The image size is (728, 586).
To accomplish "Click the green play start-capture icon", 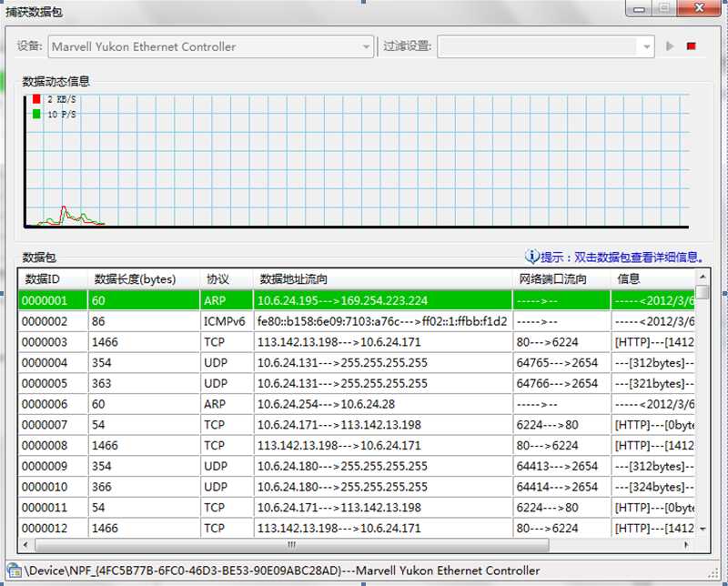I will coord(670,46).
